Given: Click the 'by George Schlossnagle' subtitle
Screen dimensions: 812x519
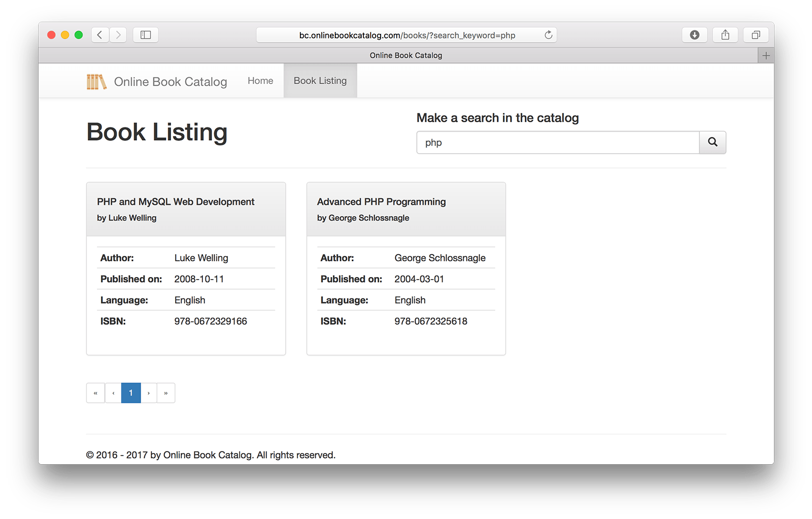Looking at the screenshot, I should click(x=363, y=218).
